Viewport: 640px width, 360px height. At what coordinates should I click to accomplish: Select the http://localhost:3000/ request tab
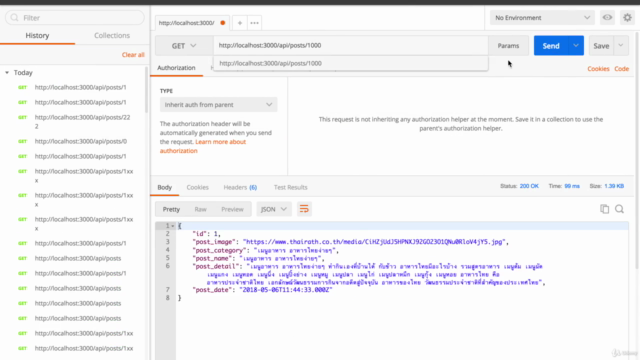(x=192, y=23)
